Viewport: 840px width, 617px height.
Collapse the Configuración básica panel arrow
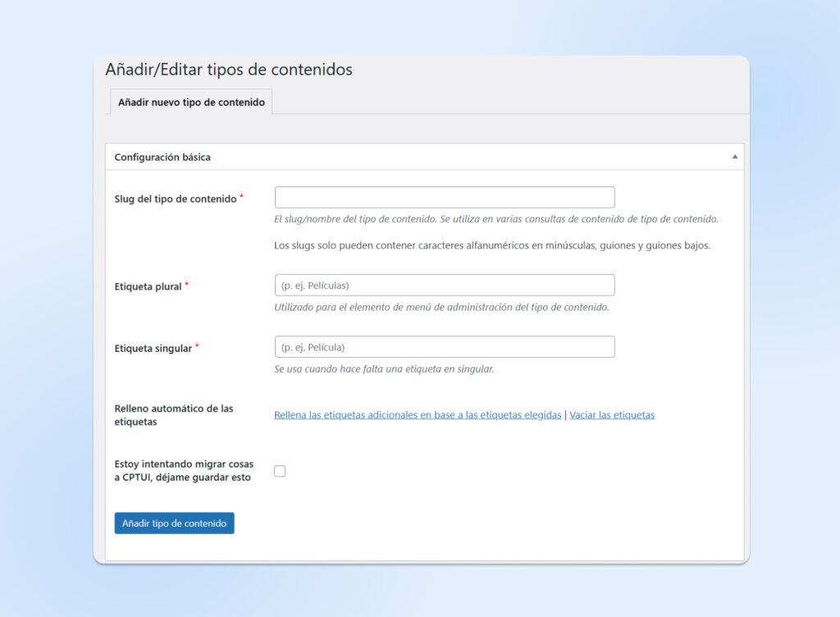click(x=735, y=157)
